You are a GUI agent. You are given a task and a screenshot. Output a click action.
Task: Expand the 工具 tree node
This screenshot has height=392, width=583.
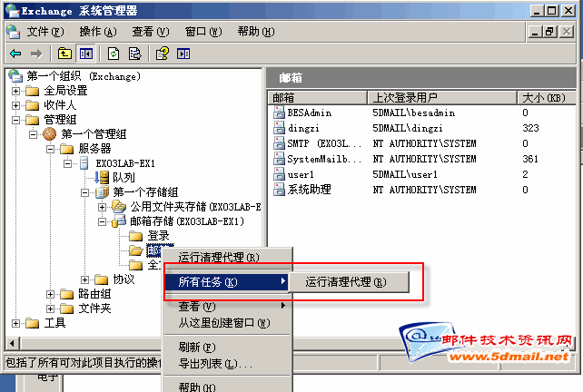(x=15, y=323)
